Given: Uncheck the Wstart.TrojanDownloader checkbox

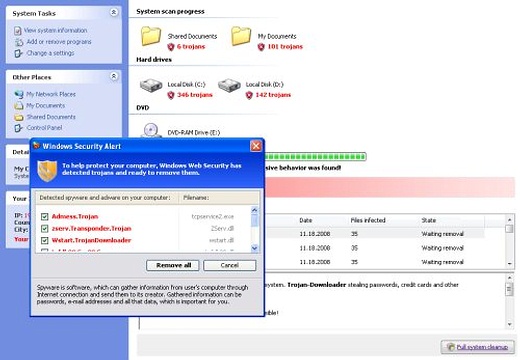Looking at the screenshot, I should [44, 240].
